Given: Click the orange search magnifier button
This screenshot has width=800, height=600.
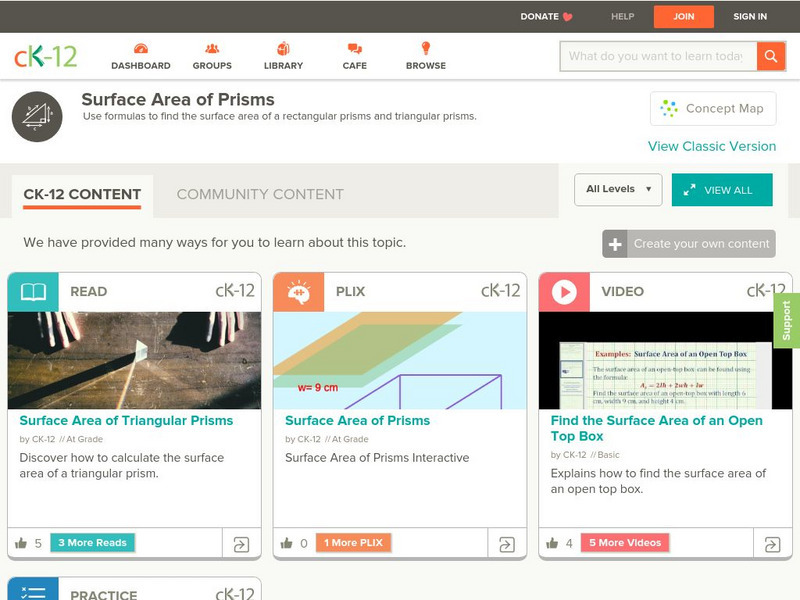Looking at the screenshot, I should 771,56.
